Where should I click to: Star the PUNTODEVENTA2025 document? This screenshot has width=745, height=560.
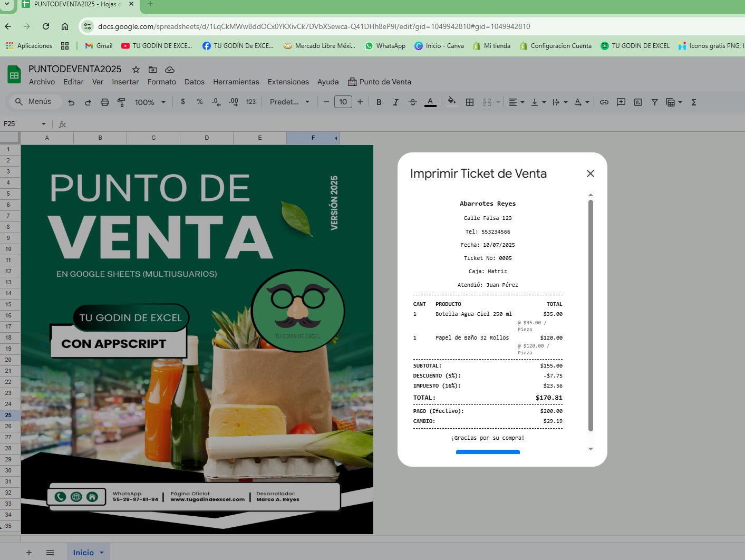[136, 70]
